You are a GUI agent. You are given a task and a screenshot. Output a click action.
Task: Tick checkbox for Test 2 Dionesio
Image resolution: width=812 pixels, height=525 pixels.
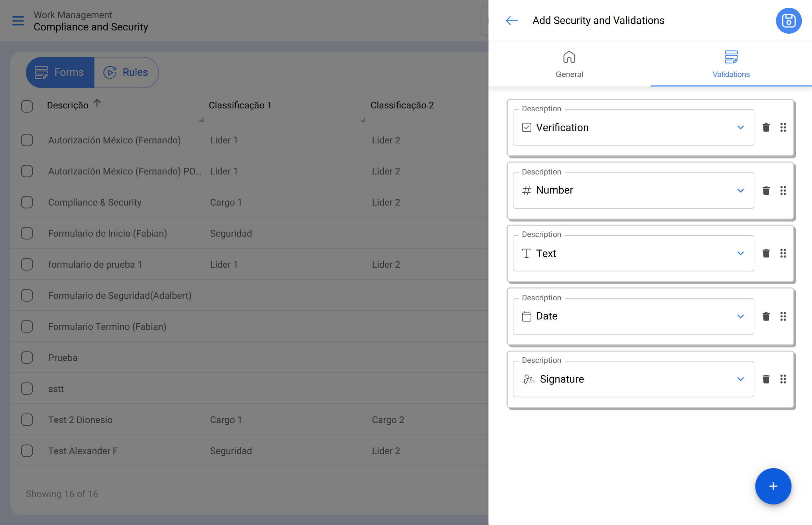pos(27,420)
